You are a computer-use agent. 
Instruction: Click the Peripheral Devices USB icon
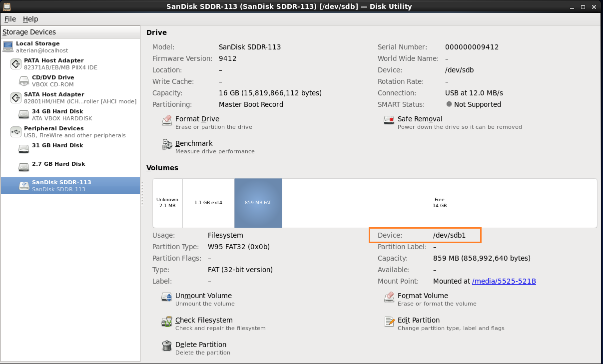point(16,132)
